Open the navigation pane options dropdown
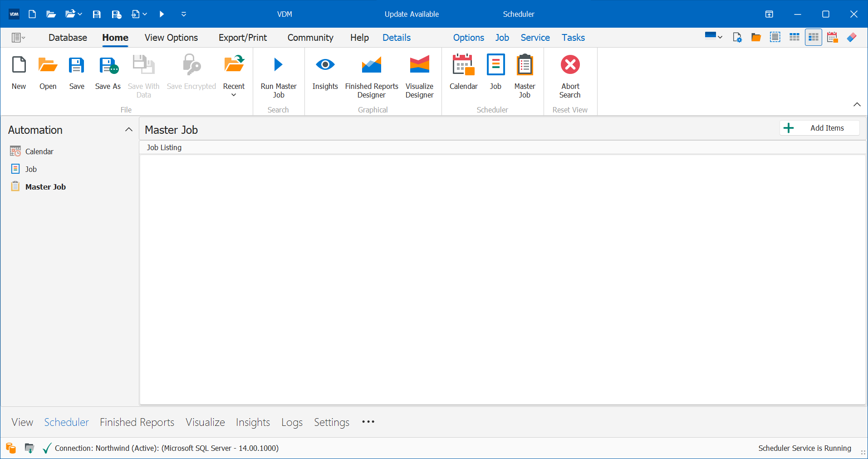 18,38
